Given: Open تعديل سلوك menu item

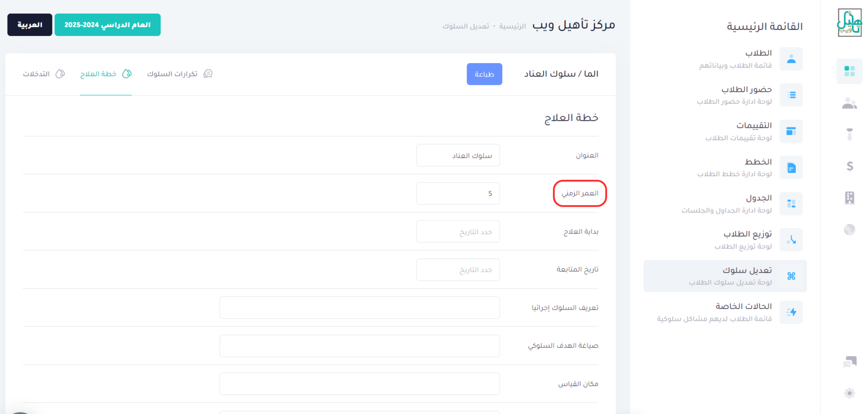Looking at the screenshot, I should click(725, 276).
